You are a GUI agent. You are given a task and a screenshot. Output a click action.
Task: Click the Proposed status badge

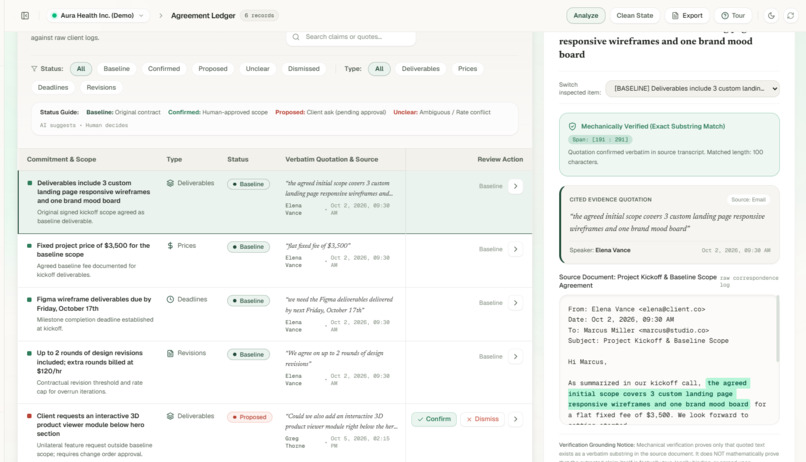pyautogui.click(x=249, y=417)
